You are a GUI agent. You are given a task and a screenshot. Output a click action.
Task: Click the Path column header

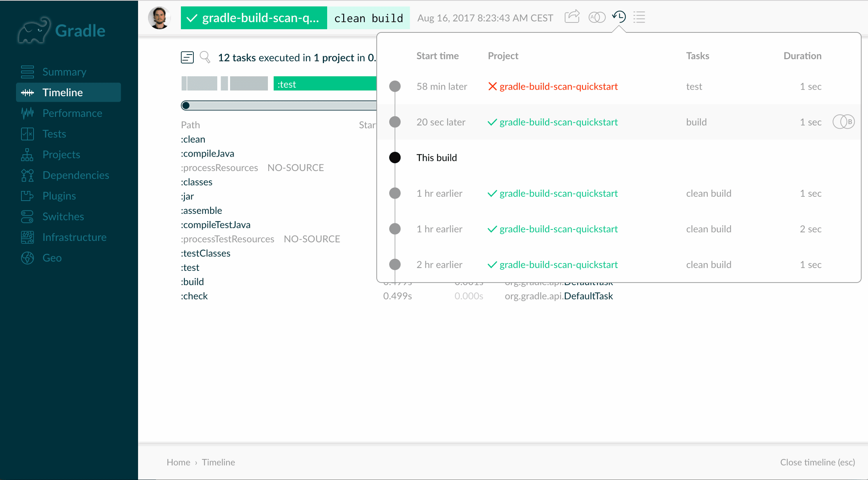click(x=190, y=125)
